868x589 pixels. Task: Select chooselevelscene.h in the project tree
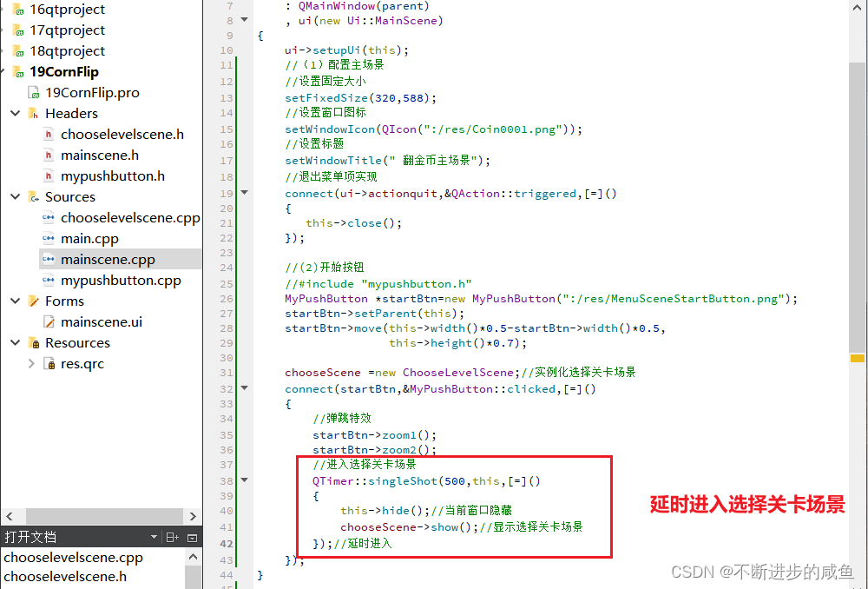click(122, 135)
